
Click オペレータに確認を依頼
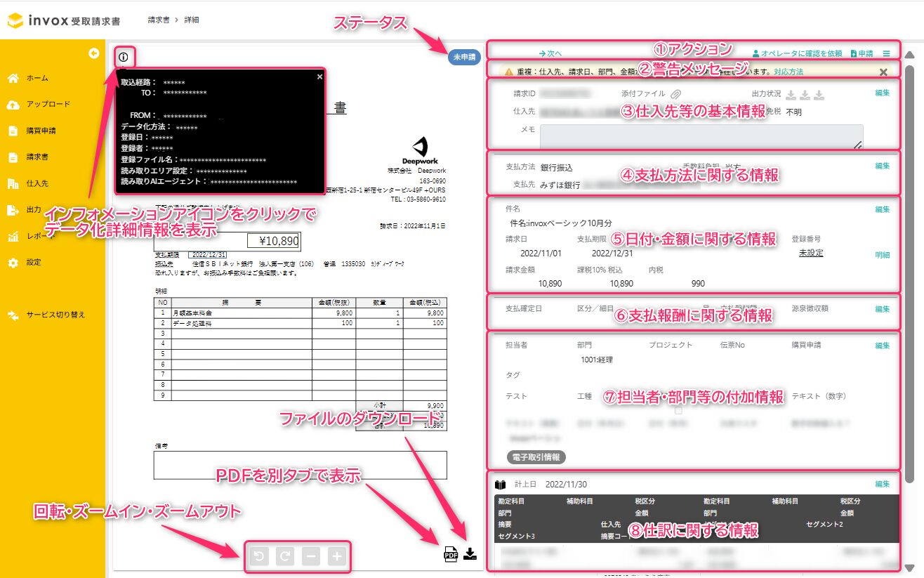(x=797, y=53)
